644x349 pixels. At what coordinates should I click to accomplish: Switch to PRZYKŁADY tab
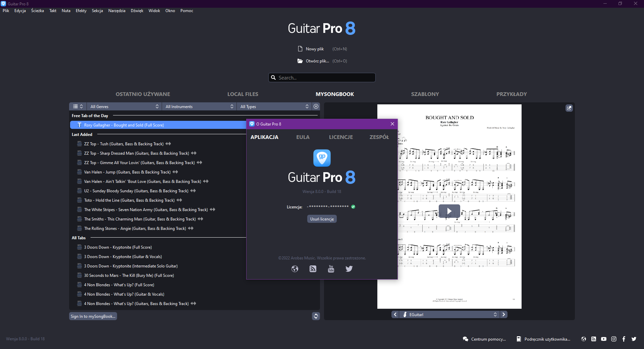[512, 94]
